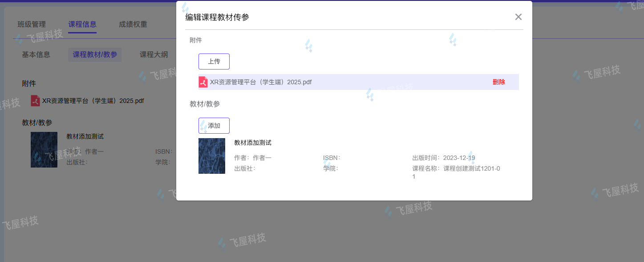Switch to the 班级管理 tab
Viewport: 644px width, 262px height.
[32, 25]
